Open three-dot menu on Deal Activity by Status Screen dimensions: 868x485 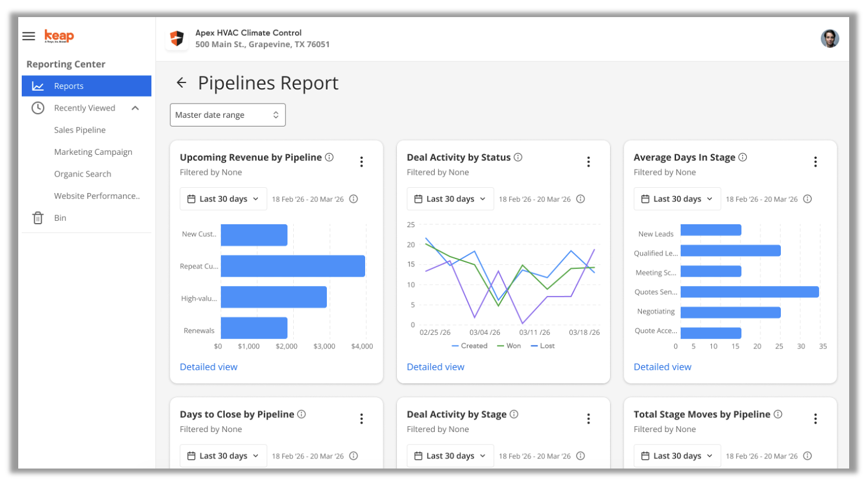[x=588, y=162]
